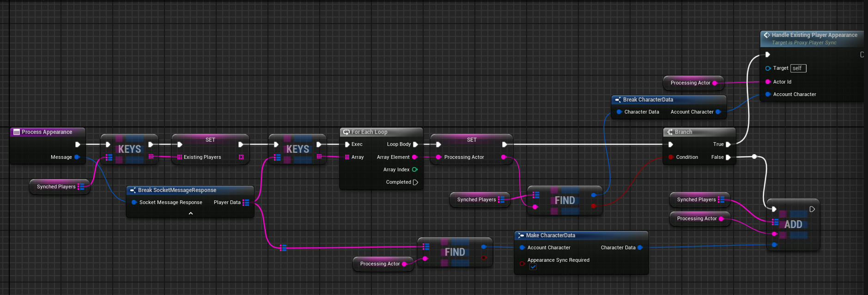Click Account Character input pin on Make CharacterData
The width and height of the screenshot is (868, 295).
point(522,247)
